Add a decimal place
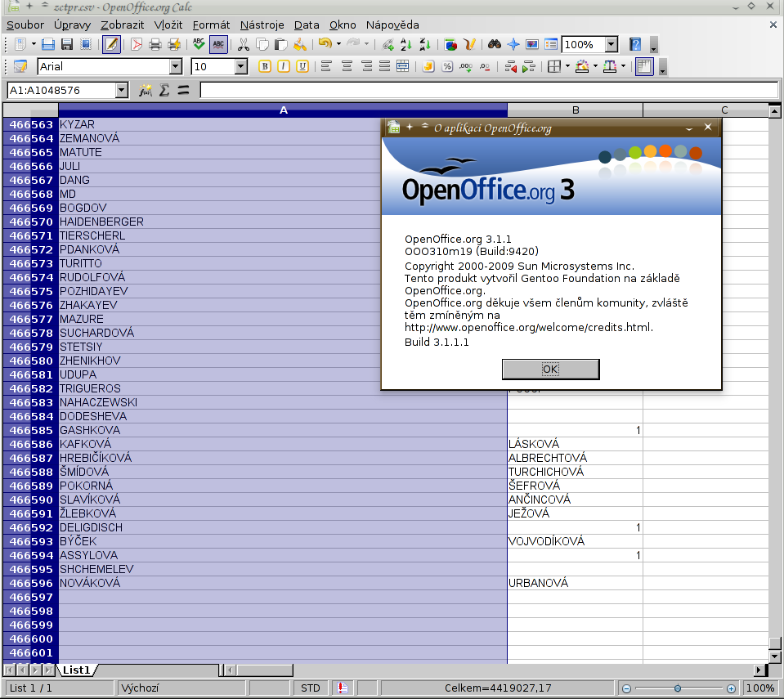 point(466,66)
